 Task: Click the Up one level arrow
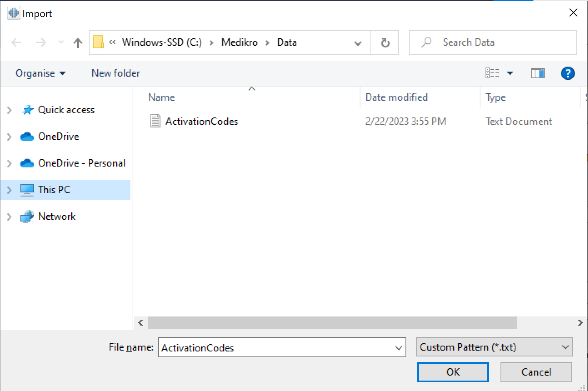point(78,42)
